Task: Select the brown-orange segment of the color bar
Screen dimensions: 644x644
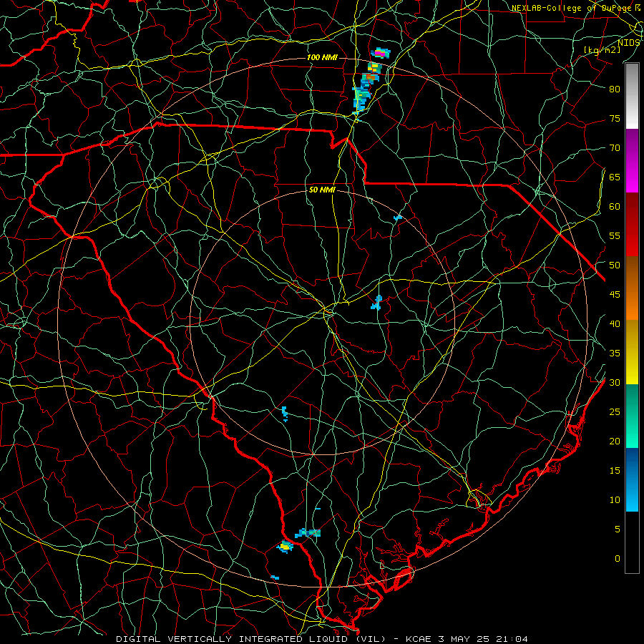Action: click(x=632, y=288)
